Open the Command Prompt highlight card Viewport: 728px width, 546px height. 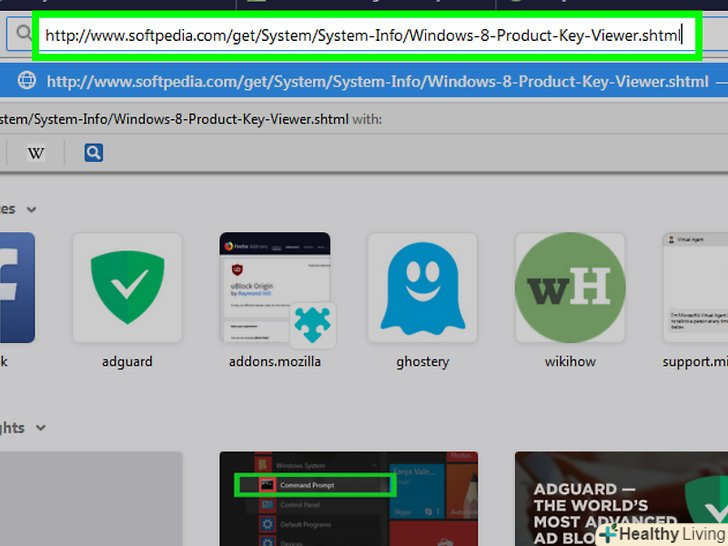(349, 499)
